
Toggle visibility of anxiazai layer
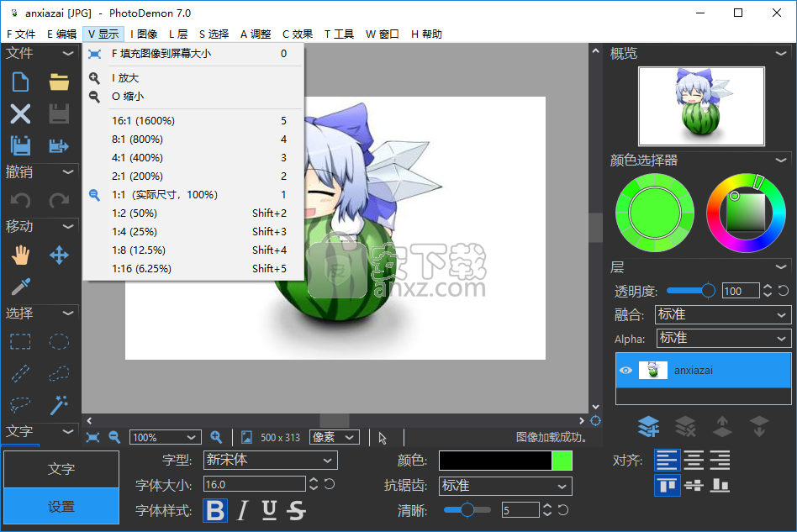(625, 371)
